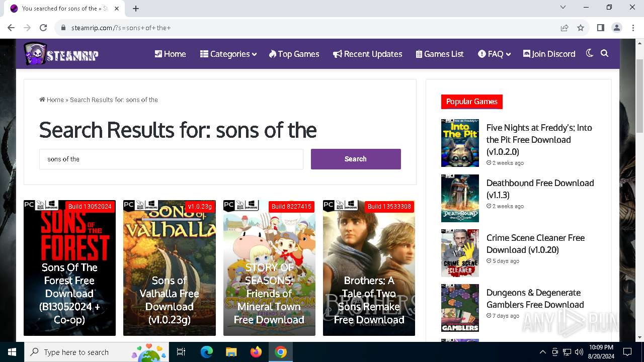Open the volume control

(x=579, y=352)
